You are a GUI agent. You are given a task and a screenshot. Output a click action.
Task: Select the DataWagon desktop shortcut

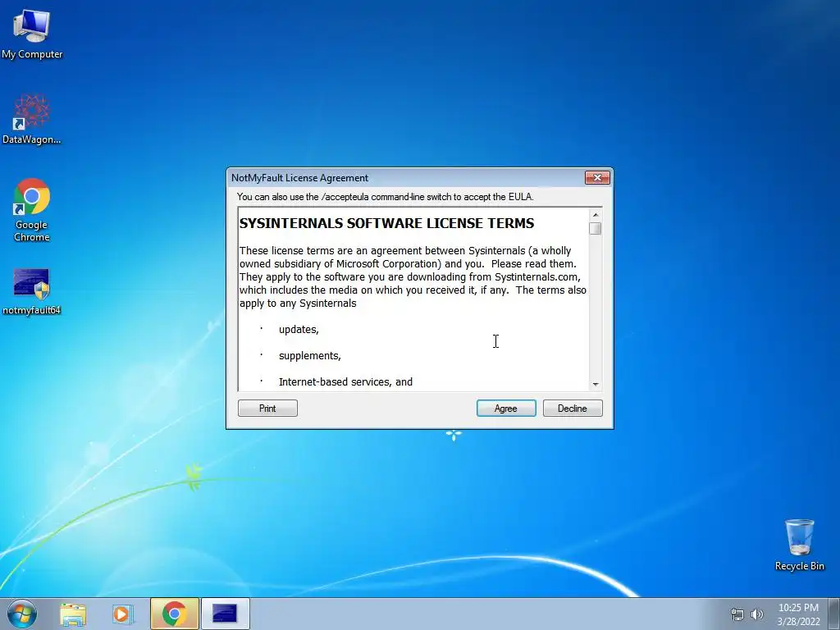click(x=32, y=119)
